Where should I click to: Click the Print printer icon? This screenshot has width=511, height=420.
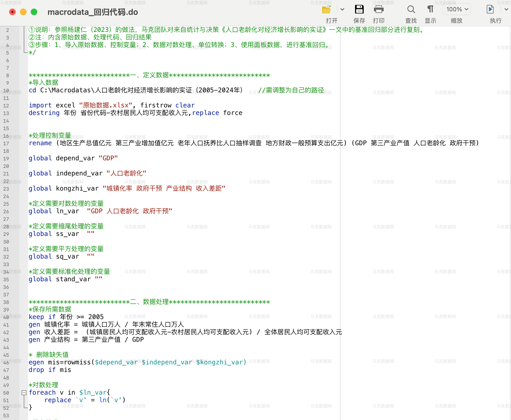(x=379, y=9)
